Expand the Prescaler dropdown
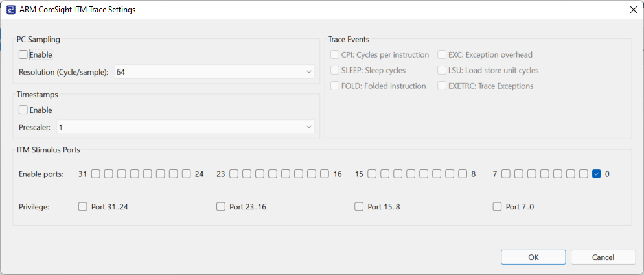 (185, 127)
